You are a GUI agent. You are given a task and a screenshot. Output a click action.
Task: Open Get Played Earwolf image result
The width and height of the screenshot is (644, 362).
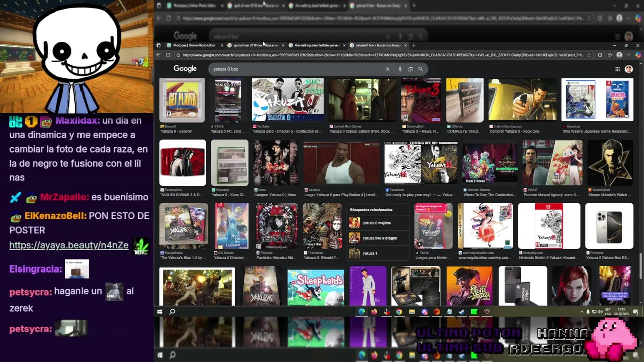tap(182, 100)
